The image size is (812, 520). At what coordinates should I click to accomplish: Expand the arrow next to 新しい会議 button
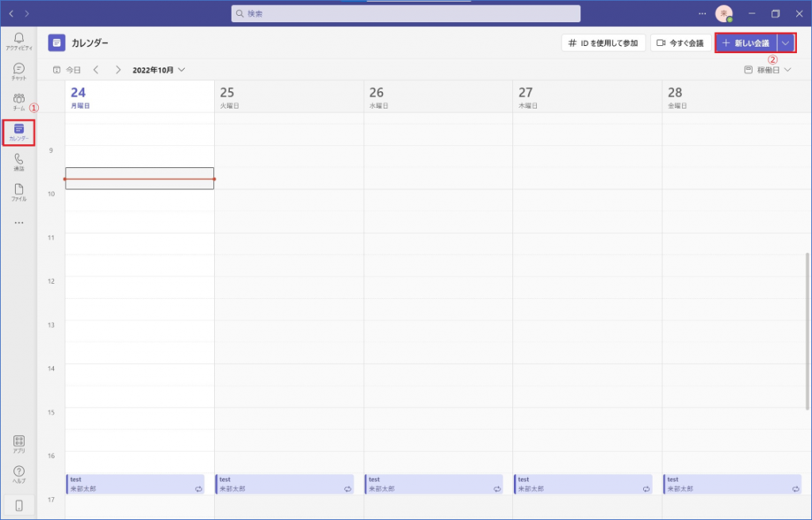tap(785, 43)
